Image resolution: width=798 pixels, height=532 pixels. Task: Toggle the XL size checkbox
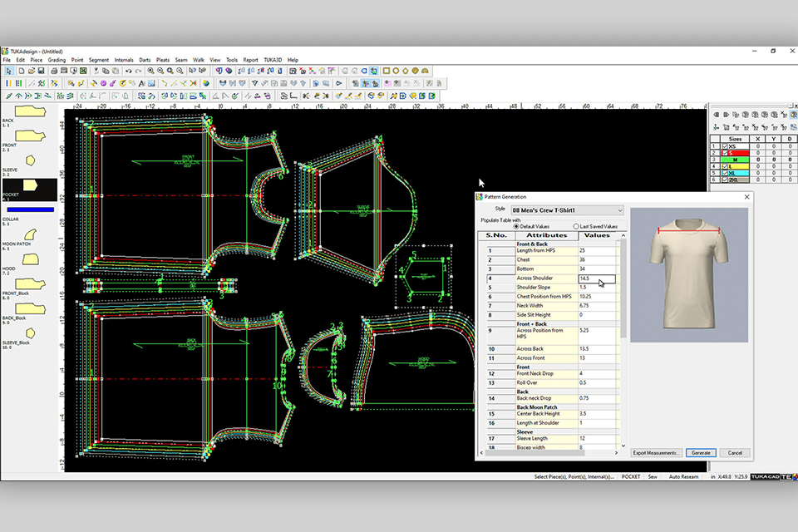pyautogui.click(x=726, y=173)
